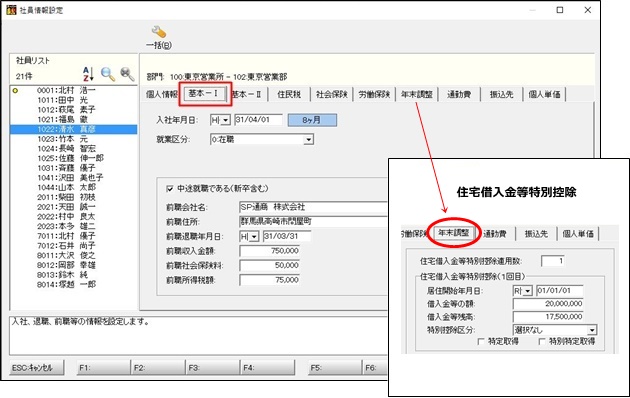Click 前職所得税額 field 75,000

[269, 280]
